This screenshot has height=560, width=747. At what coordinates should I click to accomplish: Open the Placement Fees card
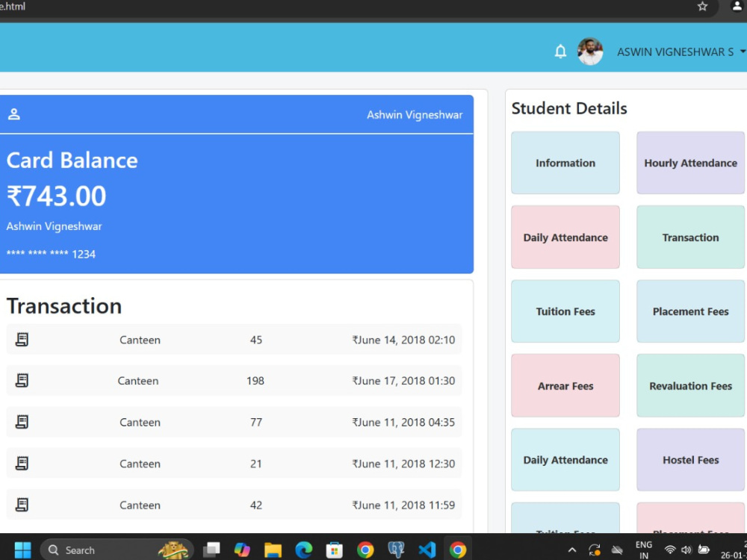690,311
